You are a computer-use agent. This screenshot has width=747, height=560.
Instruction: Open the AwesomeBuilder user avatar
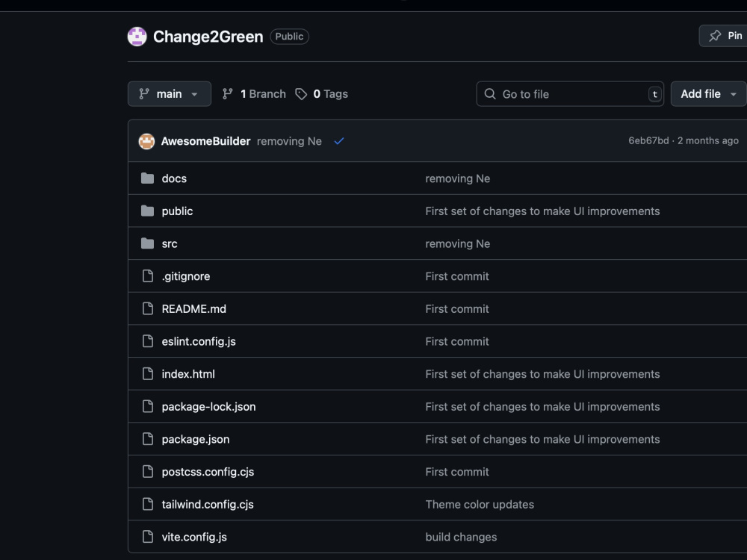[146, 141]
